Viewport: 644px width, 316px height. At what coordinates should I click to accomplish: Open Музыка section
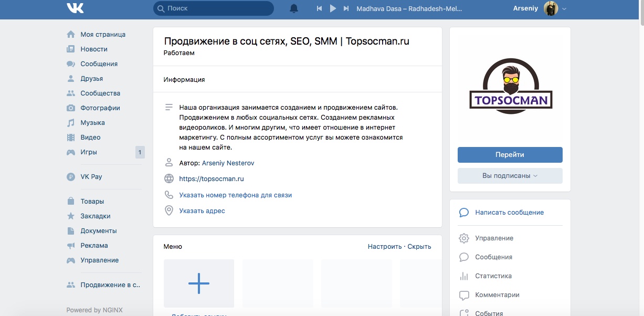tap(93, 122)
